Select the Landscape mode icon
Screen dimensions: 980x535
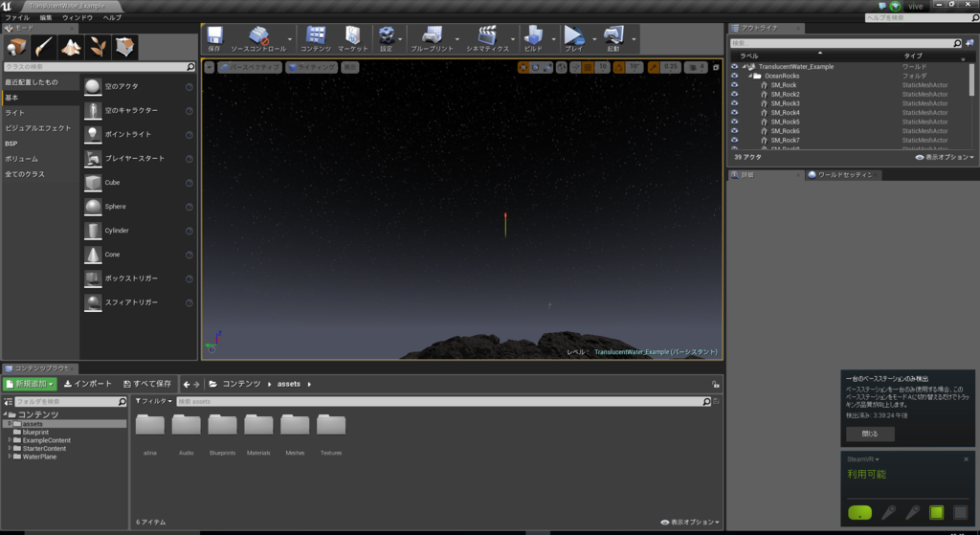71,47
